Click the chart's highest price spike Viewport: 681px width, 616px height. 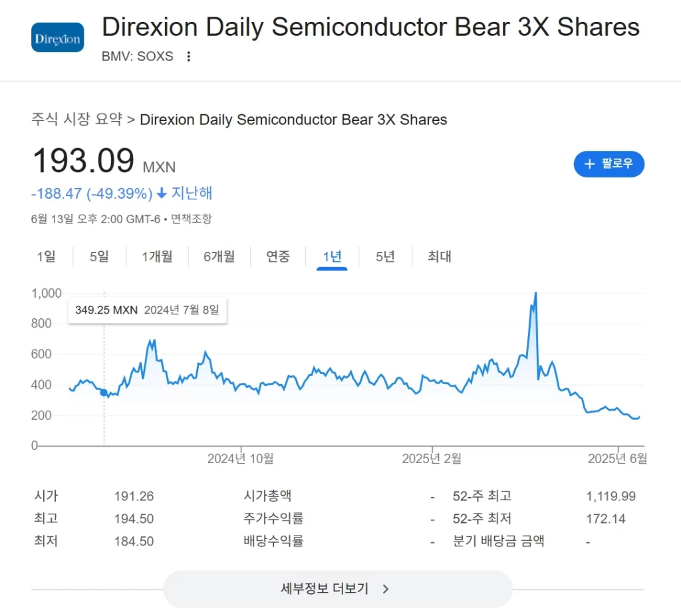pyautogui.click(x=535, y=294)
